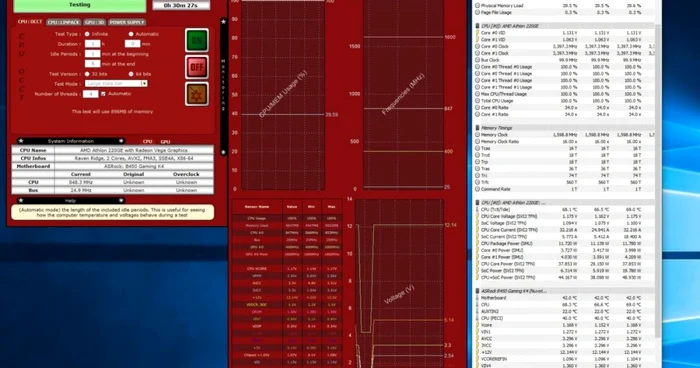Click the VCOREREFIN sensor row
The width and height of the screenshot is (700, 368).
565,359
